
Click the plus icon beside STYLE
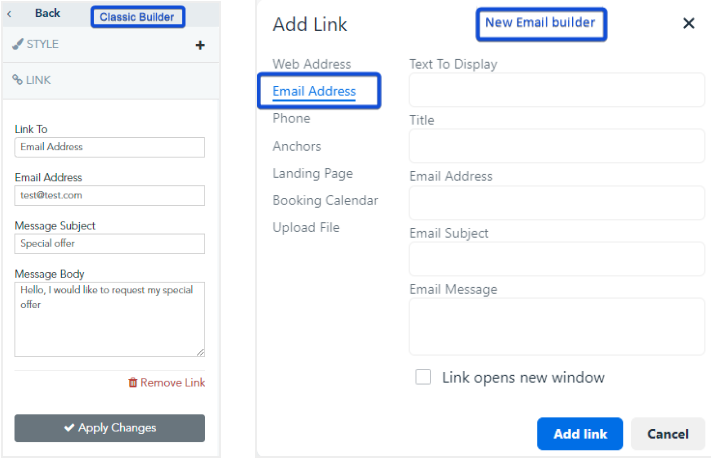[200, 45]
